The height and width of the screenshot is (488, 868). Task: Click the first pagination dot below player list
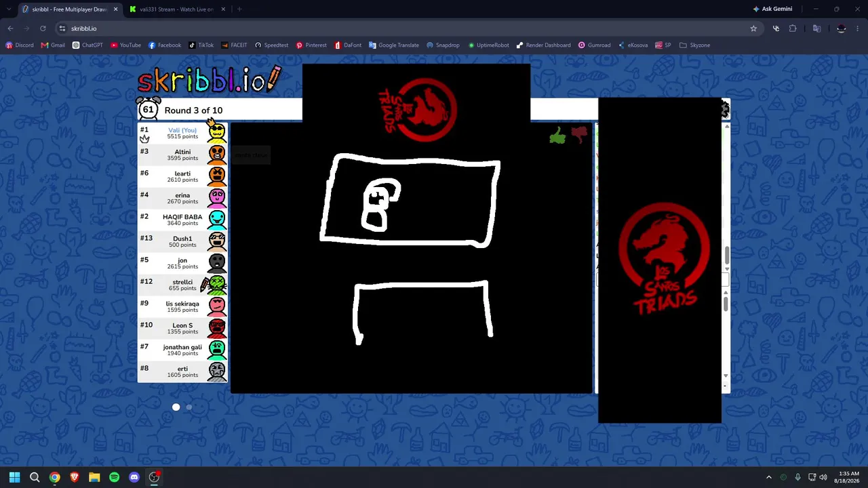(x=176, y=407)
